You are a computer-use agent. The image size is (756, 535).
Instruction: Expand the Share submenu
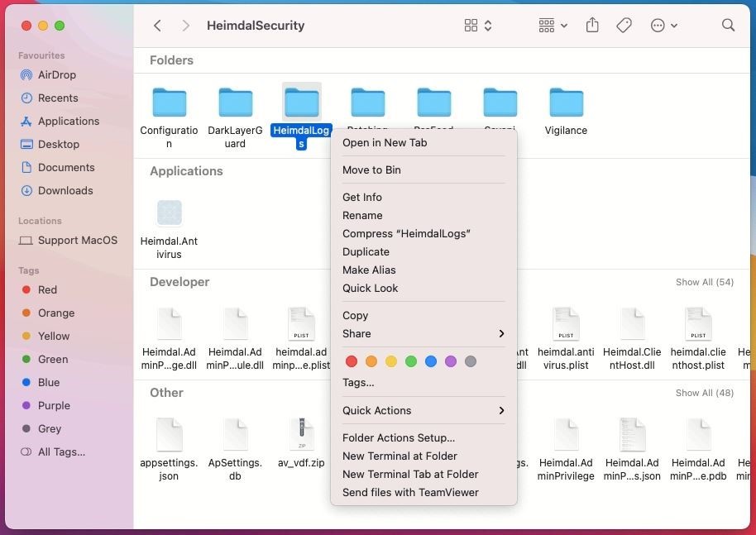(423, 333)
